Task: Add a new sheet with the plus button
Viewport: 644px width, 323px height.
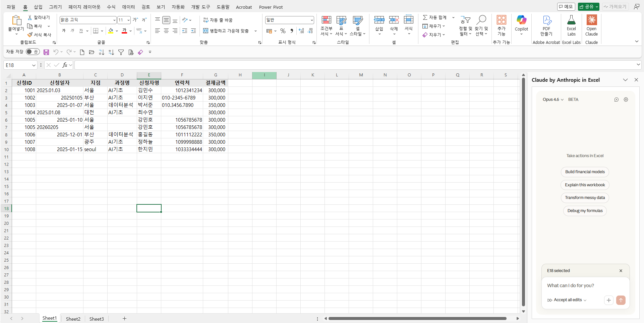Action: point(124,319)
